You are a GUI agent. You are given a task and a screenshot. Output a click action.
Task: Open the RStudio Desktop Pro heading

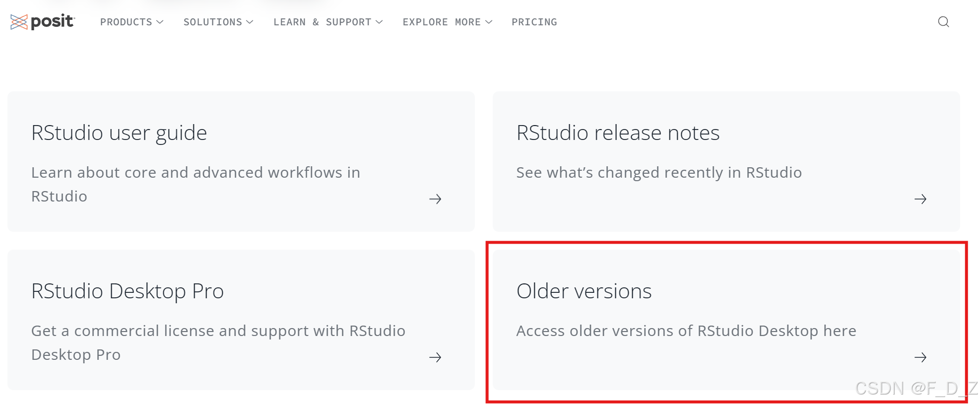pos(128,291)
